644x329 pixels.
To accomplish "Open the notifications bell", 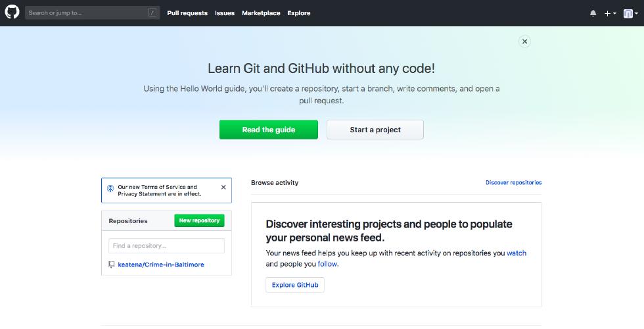I will pos(593,13).
